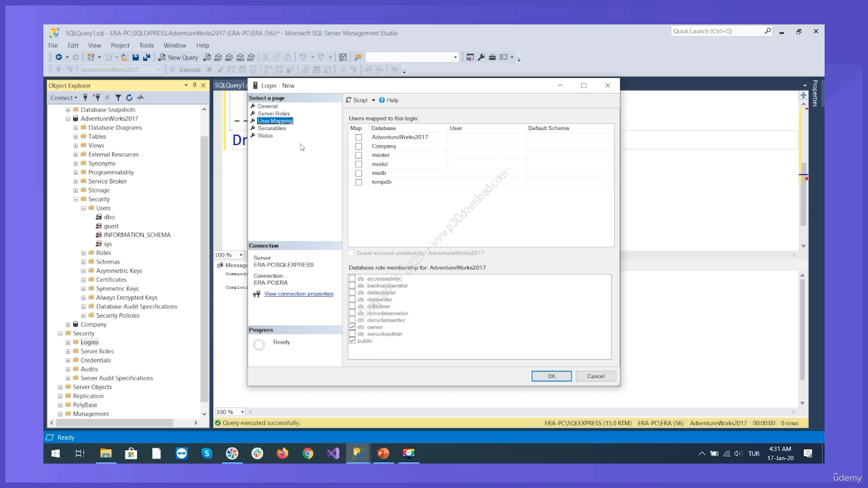Click the Refresh icon in Object Explorer
Screen dimensions: 868x488
[129, 98]
